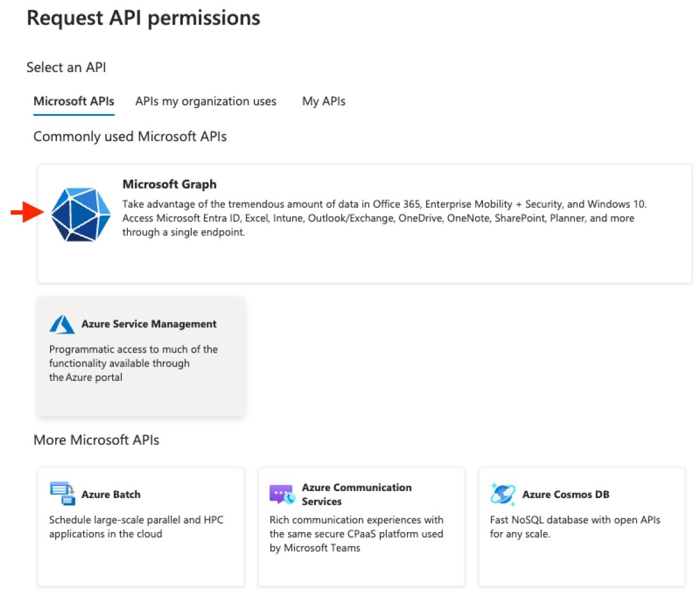Screen dimensions: 700x598
Task: Click the Azure Batch icon
Action: click(x=63, y=494)
